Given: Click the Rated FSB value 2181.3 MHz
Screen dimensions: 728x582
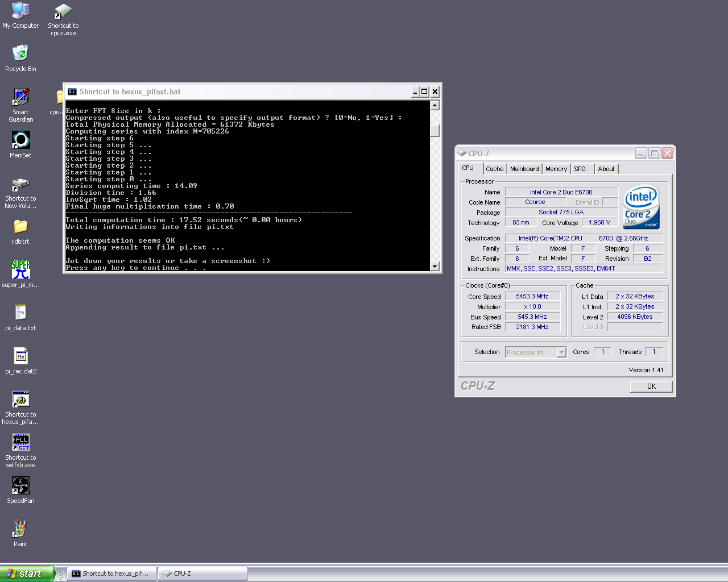Looking at the screenshot, I should (x=532, y=327).
